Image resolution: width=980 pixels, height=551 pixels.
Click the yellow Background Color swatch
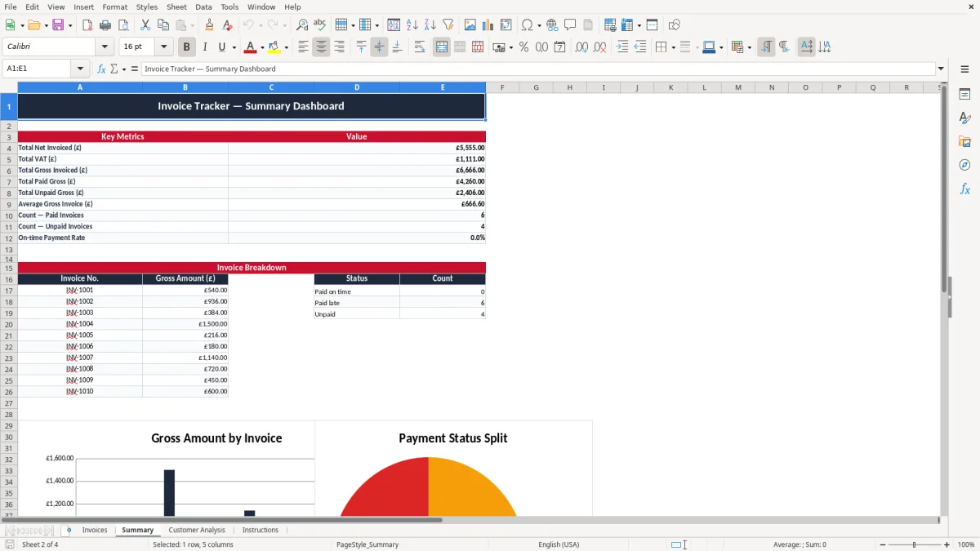pyautogui.click(x=274, y=47)
